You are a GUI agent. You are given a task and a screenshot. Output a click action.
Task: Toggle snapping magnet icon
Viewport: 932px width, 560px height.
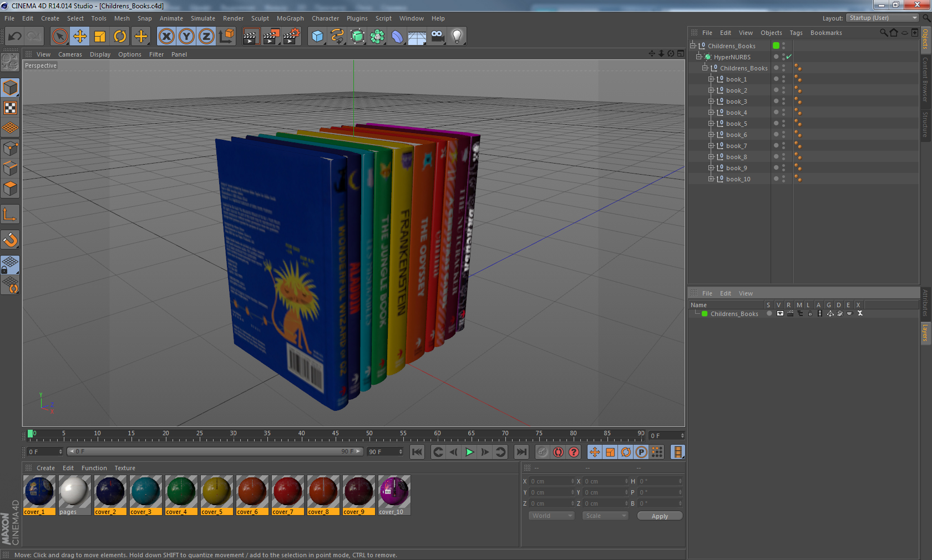11,240
